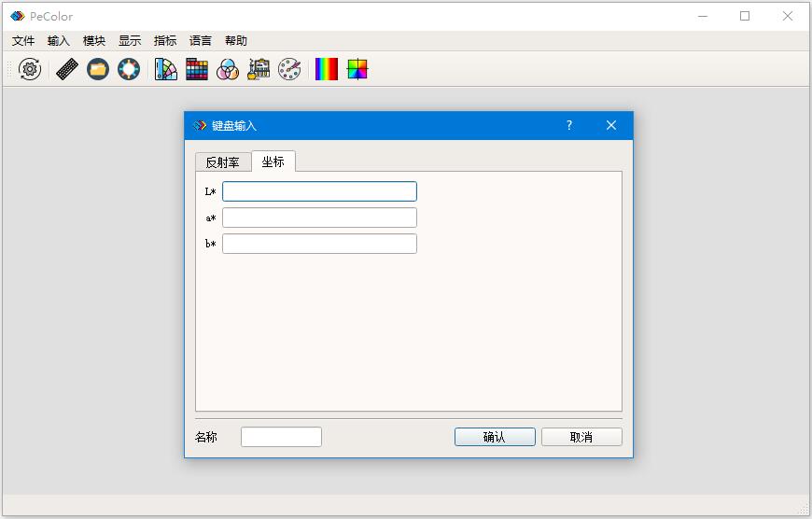Focus the b* input field
812x519 pixels.
[x=319, y=244]
